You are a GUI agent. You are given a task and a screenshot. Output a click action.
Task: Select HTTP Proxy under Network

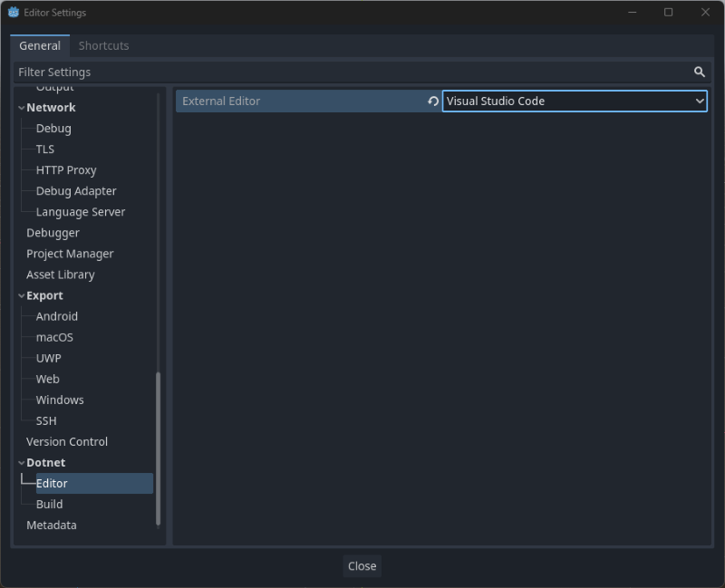[x=66, y=169]
